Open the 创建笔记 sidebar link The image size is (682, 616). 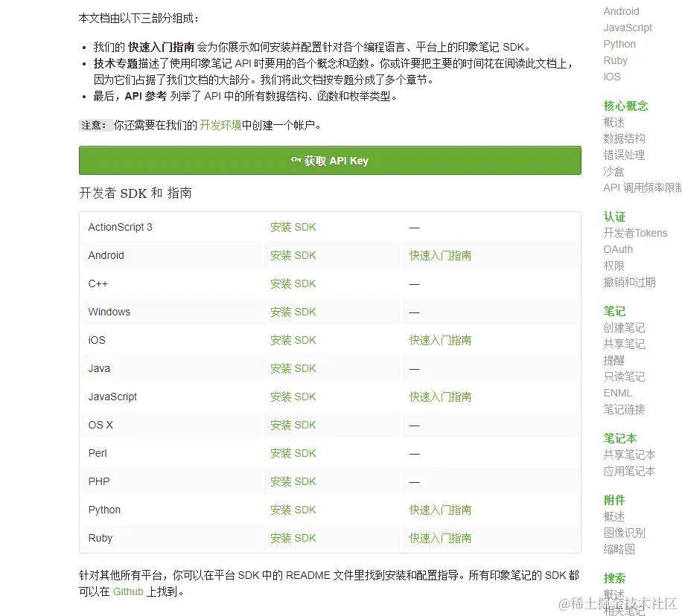[x=624, y=327]
